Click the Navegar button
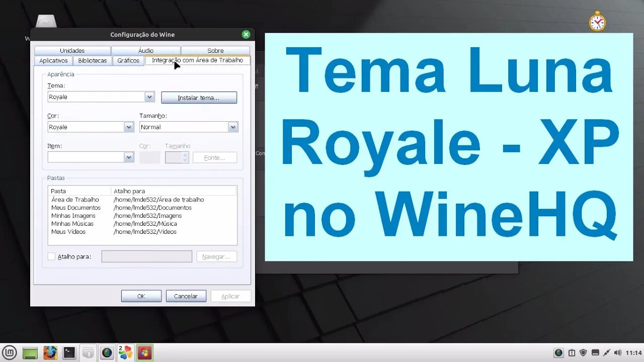 tap(216, 256)
